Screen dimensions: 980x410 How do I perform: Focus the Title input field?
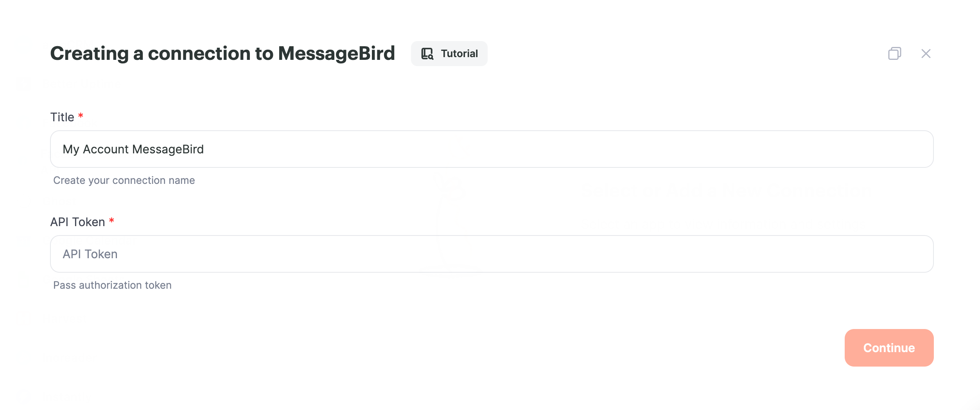point(492,149)
